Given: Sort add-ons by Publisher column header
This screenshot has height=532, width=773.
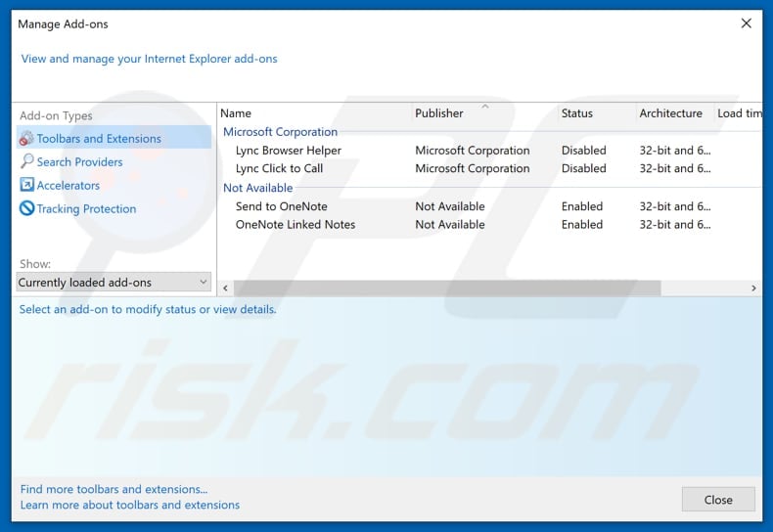Looking at the screenshot, I should point(485,113).
